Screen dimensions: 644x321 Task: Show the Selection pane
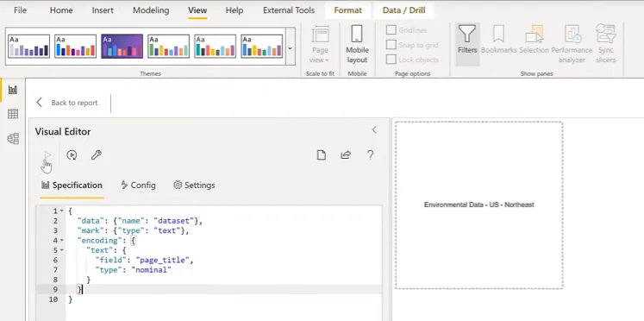coord(534,40)
